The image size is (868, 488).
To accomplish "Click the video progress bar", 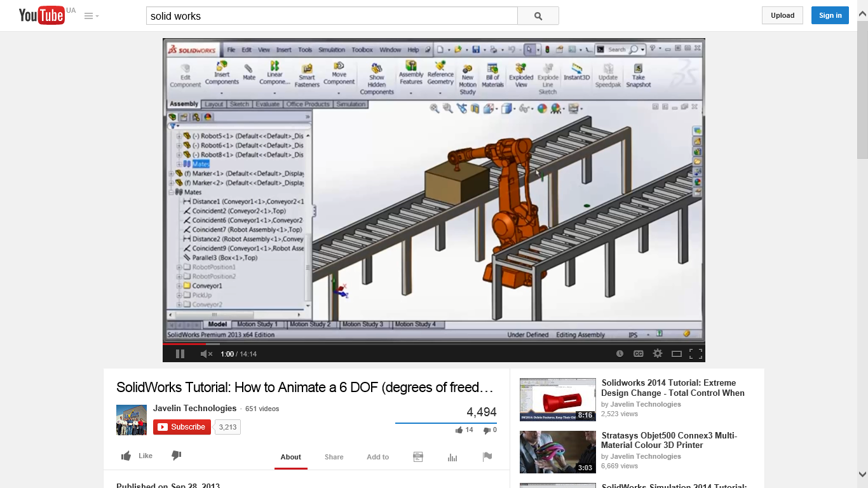I will (434, 344).
